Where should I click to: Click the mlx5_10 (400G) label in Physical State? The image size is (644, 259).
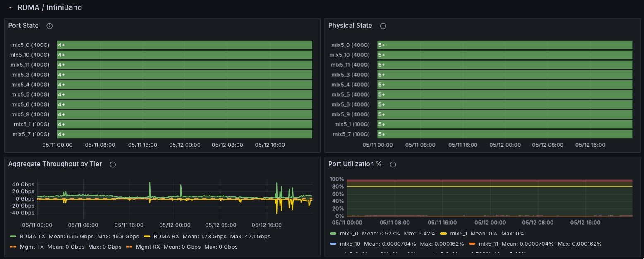tap(350, 55)
